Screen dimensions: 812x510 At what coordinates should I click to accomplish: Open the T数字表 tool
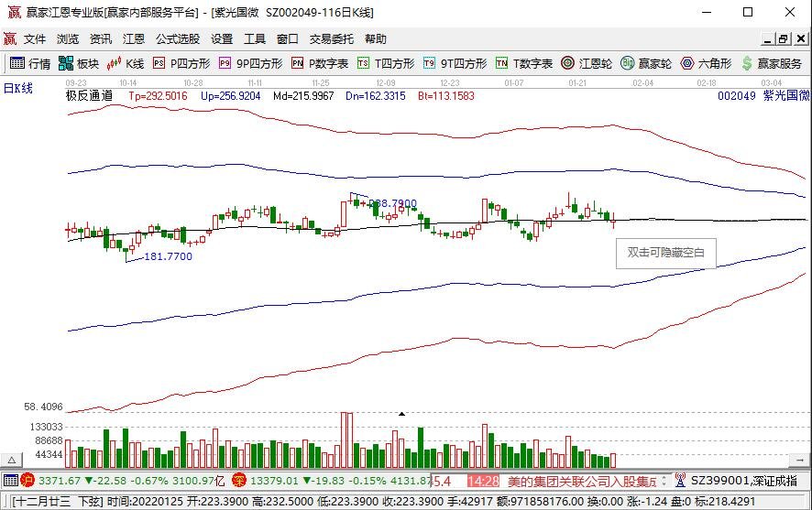pyautogui.click(x=524, y=63)
